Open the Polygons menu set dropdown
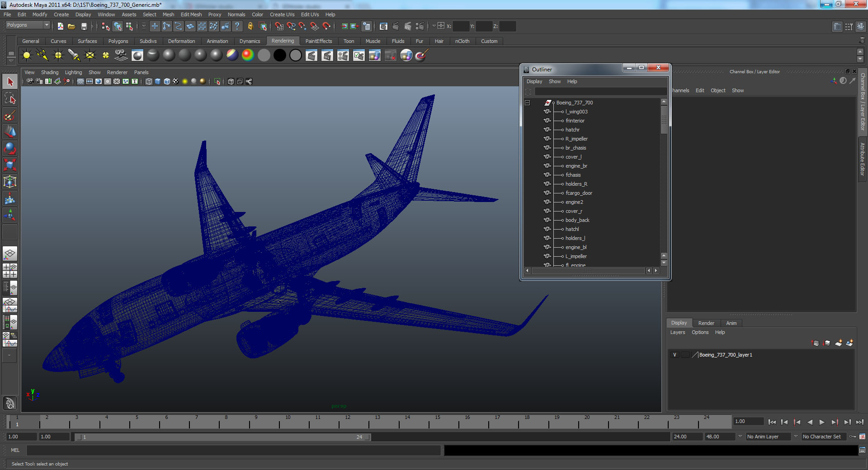 tap(28, 25)
